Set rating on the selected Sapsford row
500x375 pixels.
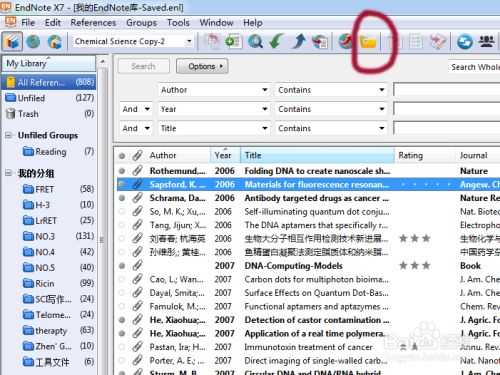425,184
